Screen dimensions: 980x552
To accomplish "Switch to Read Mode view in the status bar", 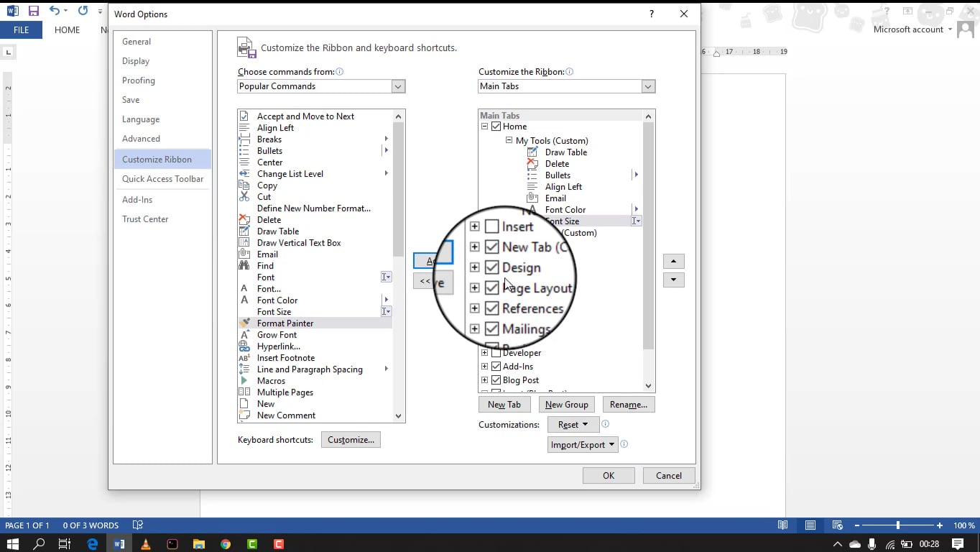I will click(x=783, y=525).
